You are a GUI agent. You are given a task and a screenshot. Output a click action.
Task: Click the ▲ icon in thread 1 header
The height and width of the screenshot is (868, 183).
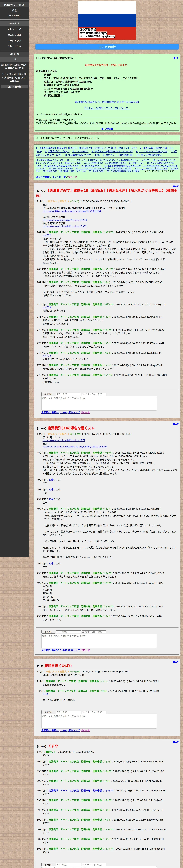pos(176,186)
